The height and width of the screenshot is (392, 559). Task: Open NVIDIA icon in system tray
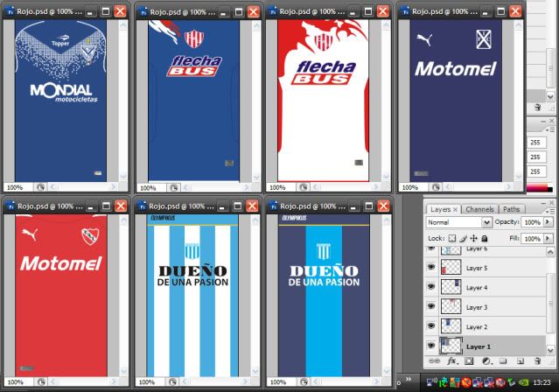(x=523, y=382)
